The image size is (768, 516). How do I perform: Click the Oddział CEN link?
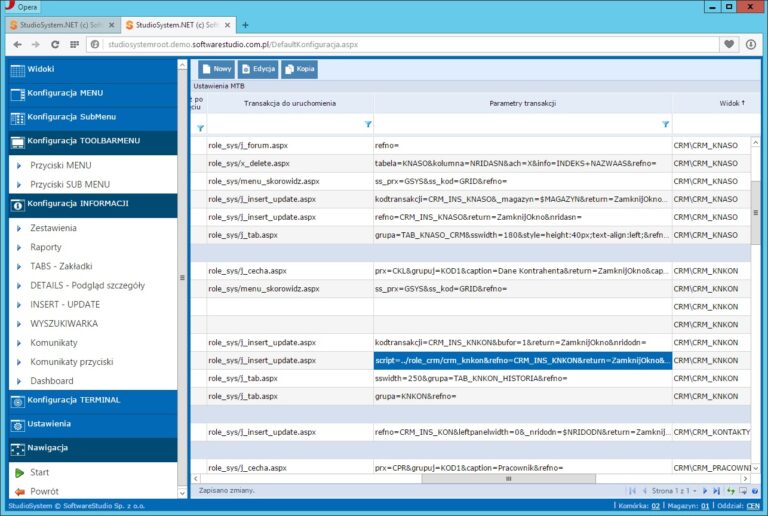coord(753,506)
